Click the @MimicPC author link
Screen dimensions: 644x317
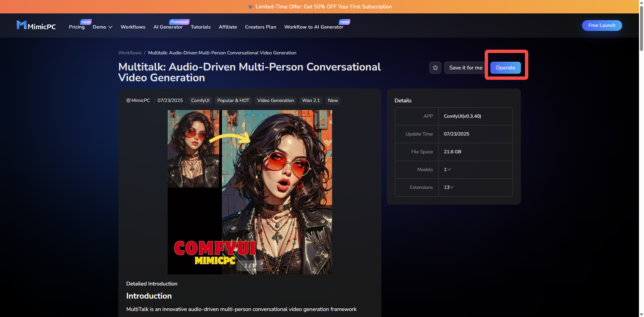138,100
